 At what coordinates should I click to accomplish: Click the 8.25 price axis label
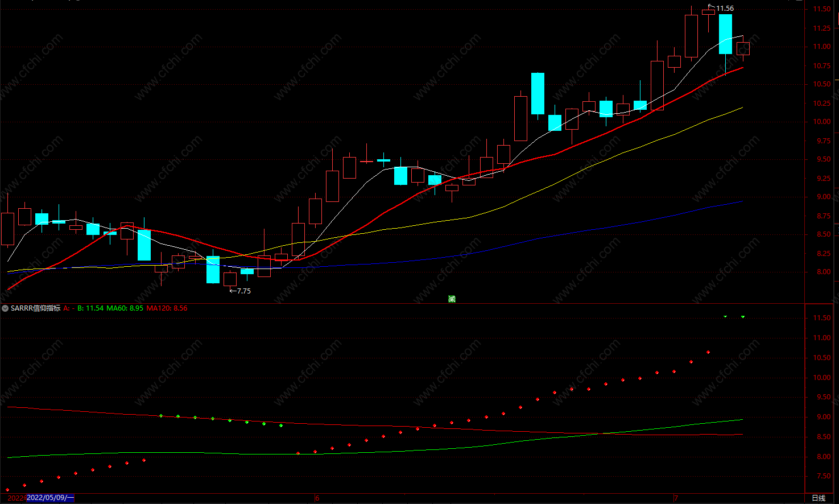coord(823,254)
